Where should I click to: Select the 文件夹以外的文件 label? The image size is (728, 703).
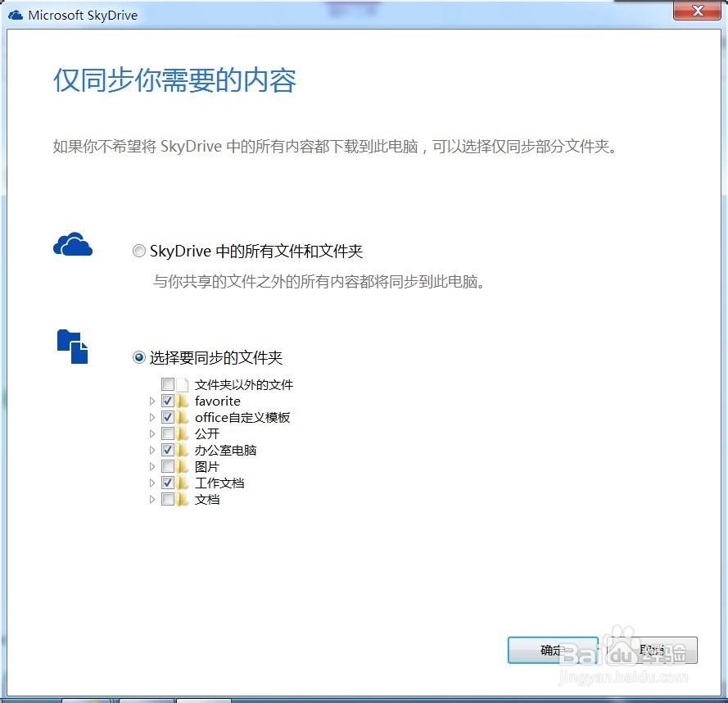[244, 384]
